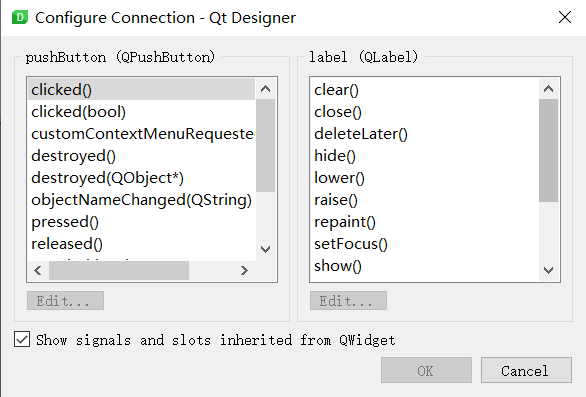This screenshot has width=586, height=397.
Task: Select the pressed() signal
Action: click(142, 222)
